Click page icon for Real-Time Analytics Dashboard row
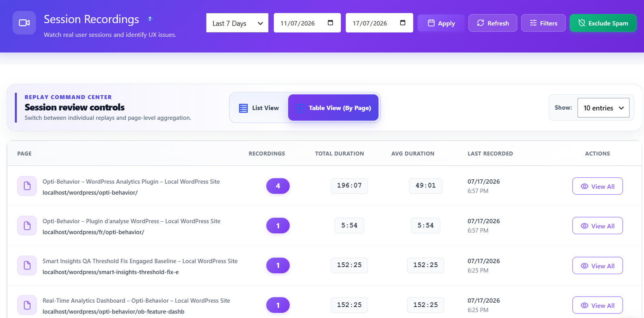This screenshot has width=644, height=318. pos(27,305)
